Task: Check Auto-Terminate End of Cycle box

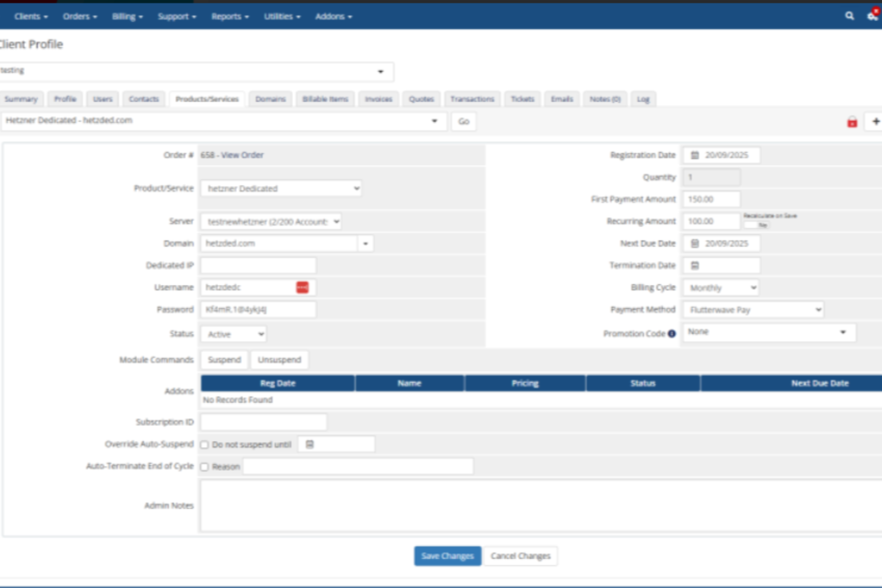Action: pos(204,467)
